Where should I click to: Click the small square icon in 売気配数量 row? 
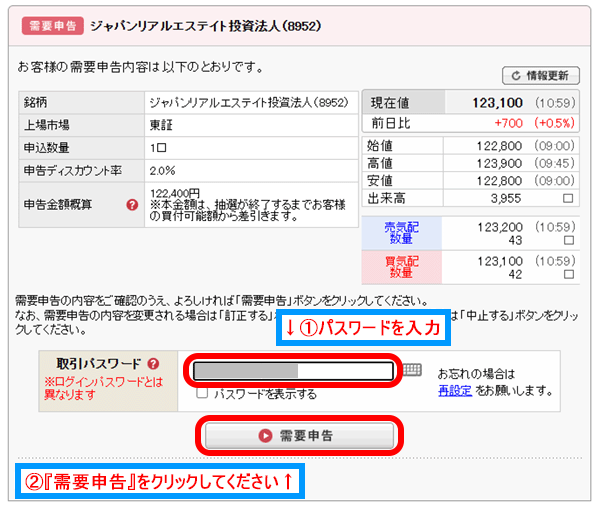[x=569, y=240]
